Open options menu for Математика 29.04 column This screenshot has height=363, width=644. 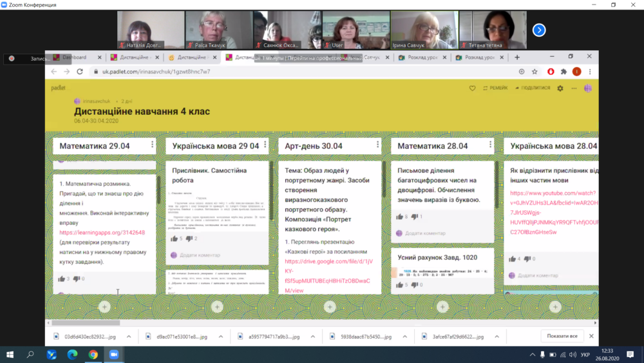pos(152,145)
